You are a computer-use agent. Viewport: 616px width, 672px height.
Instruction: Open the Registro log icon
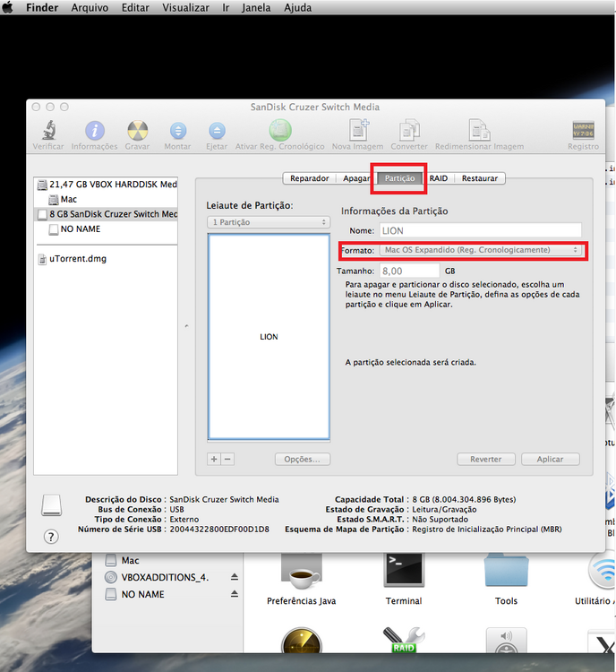click(x=583, y=131)
